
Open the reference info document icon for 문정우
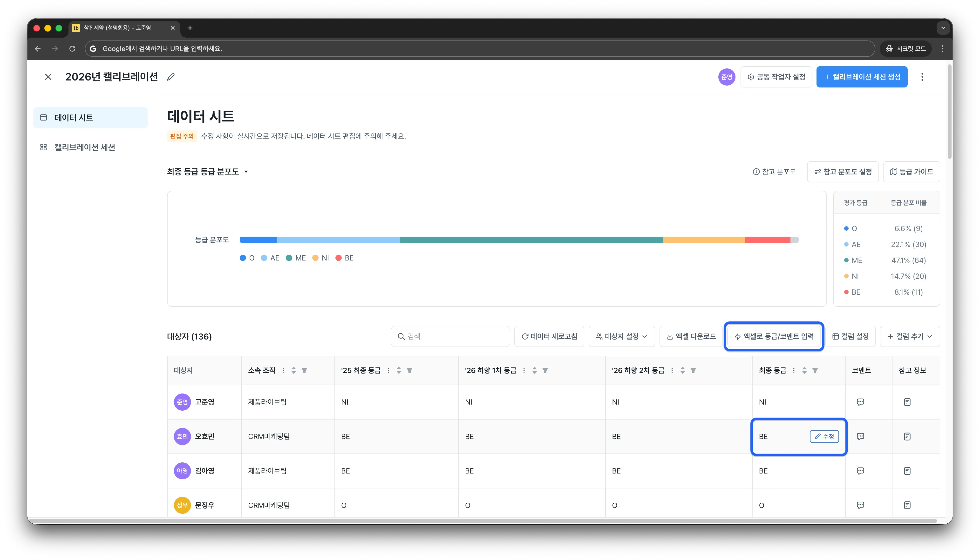coord(907,505)
